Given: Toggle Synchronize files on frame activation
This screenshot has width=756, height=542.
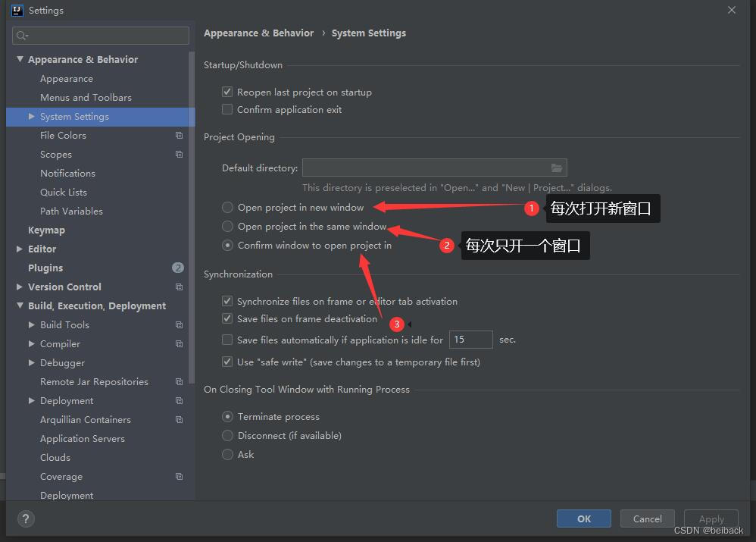Looking at the screenshot, I should pyautogui.click(x=227, y=301).
